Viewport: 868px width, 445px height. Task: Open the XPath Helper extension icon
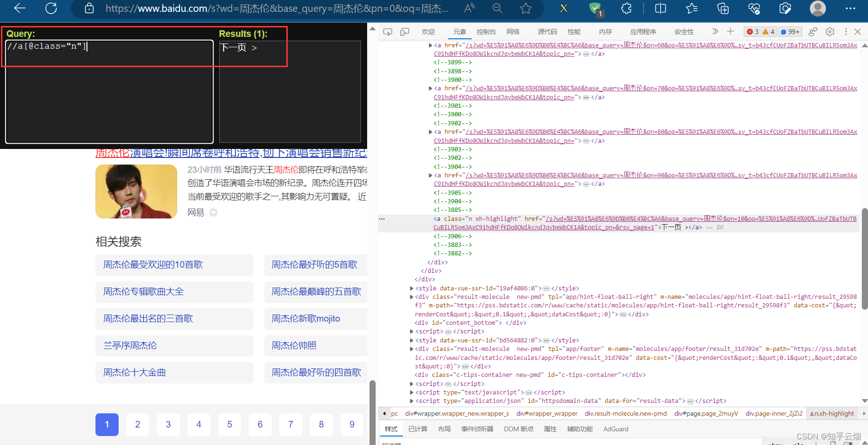pos(564,8)
